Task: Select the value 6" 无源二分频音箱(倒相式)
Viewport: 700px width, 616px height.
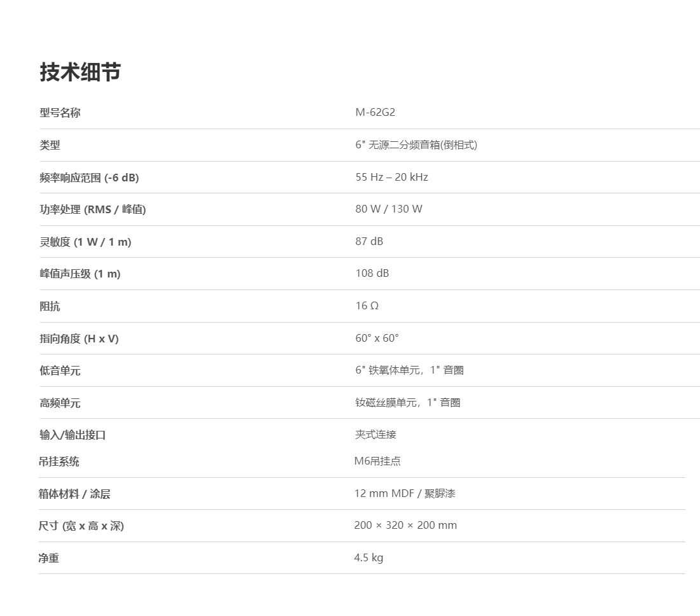Action: tap(416, 144)
